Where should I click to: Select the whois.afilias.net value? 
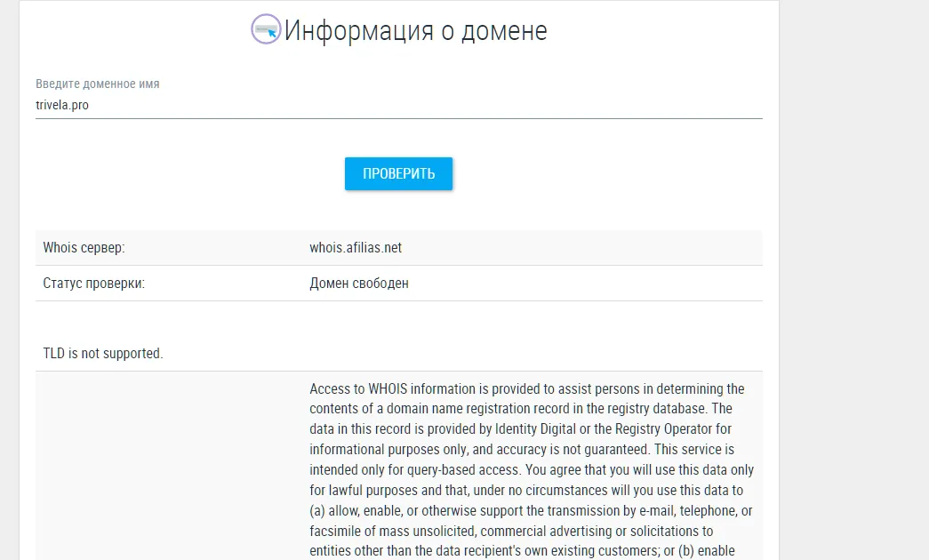(356, 248)
